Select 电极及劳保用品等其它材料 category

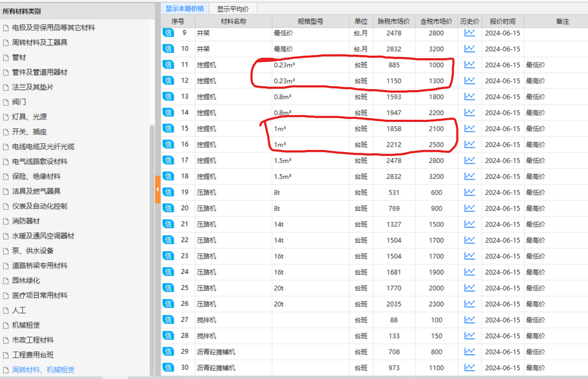pos(53,28)
